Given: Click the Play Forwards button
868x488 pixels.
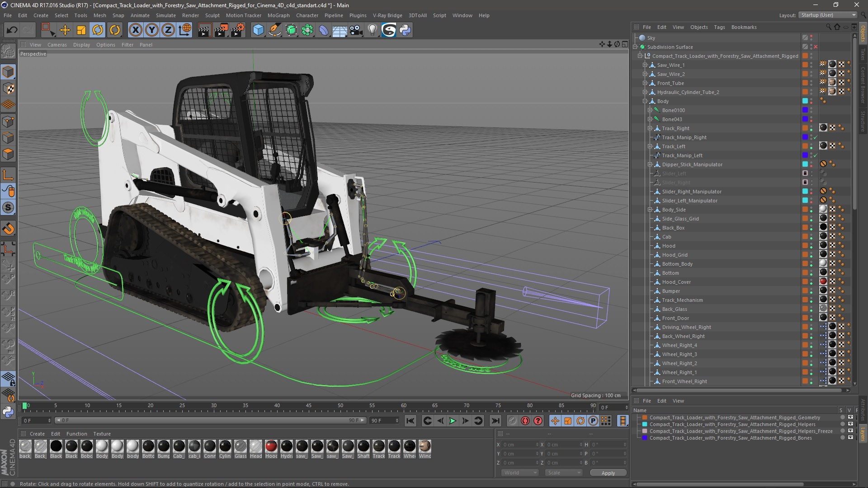Looking at the screenshot, I should [453, 421].
